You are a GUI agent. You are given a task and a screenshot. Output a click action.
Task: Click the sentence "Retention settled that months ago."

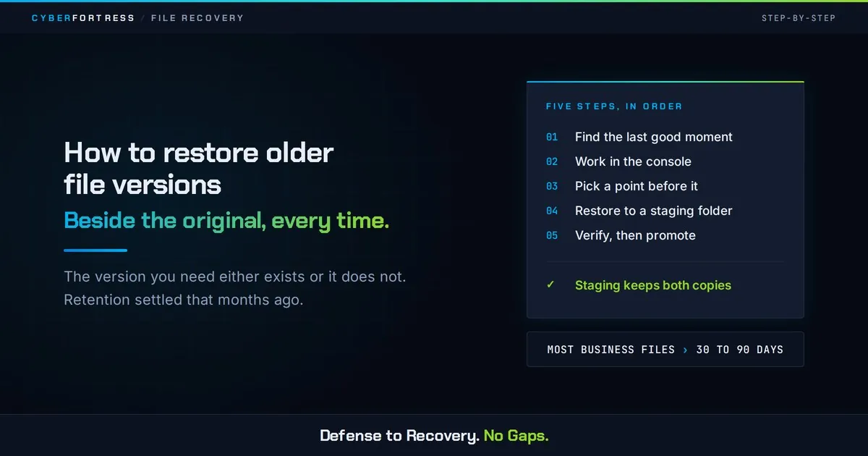[x=184, y=300]
